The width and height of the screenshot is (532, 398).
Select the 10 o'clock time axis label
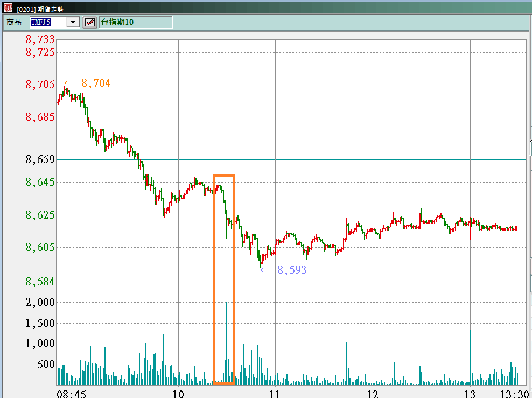178,394
